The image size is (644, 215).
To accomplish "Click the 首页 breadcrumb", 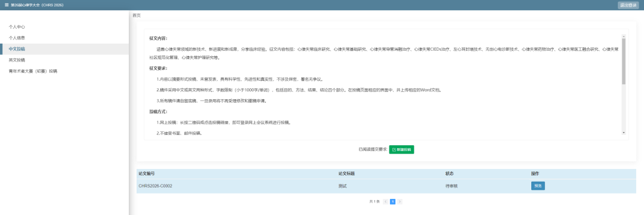I will (137, 15).
